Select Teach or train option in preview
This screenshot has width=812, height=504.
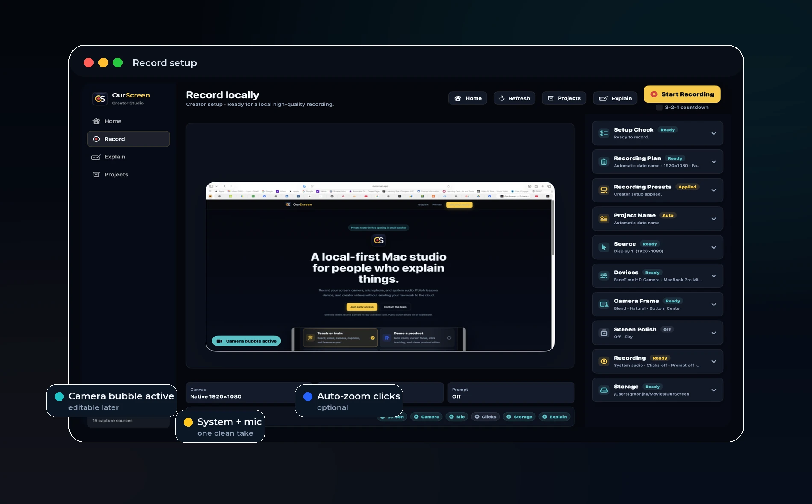(341, 338)
